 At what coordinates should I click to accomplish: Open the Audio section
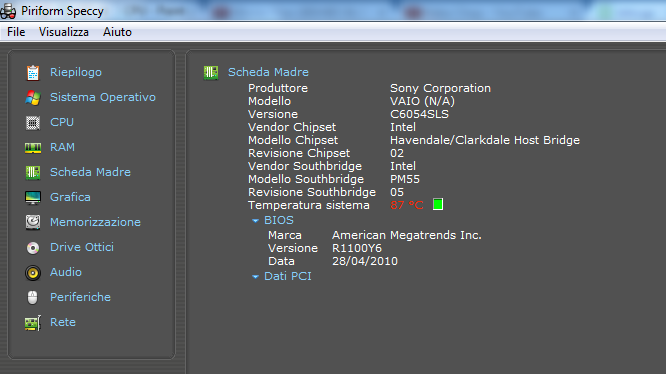66,272
